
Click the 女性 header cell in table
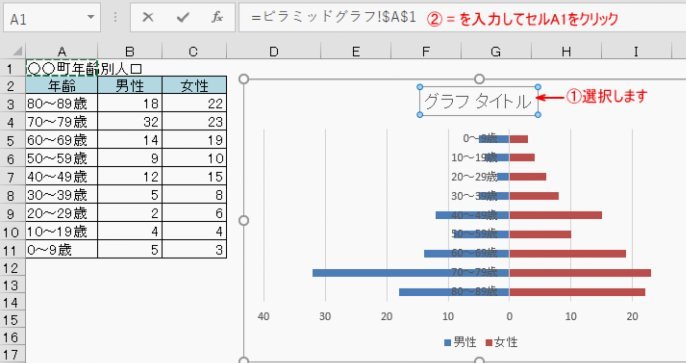coord(194,85)
